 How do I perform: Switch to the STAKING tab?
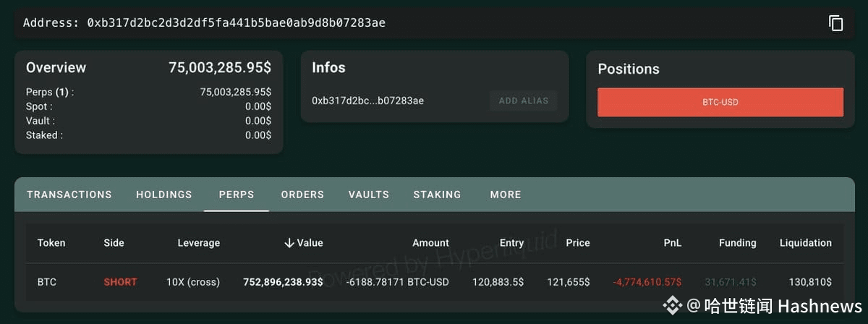[x=437, y=195]
